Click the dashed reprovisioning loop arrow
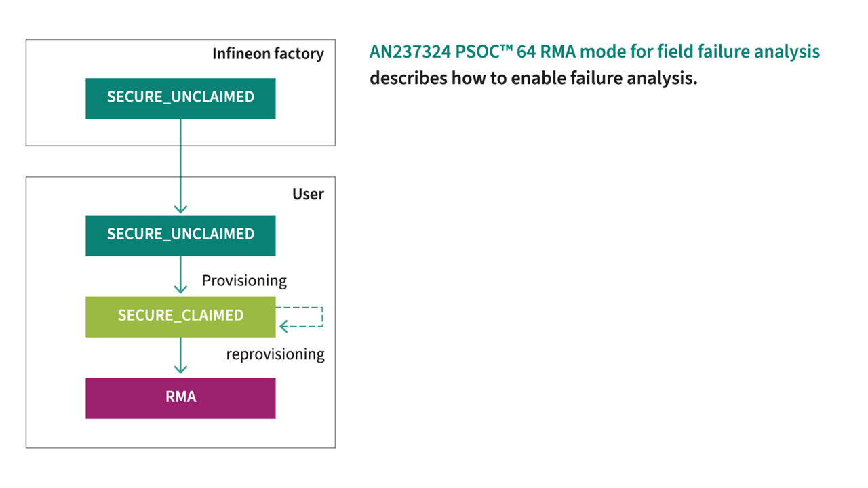Viewport: 868px width, 488px height. pos(321,317)
